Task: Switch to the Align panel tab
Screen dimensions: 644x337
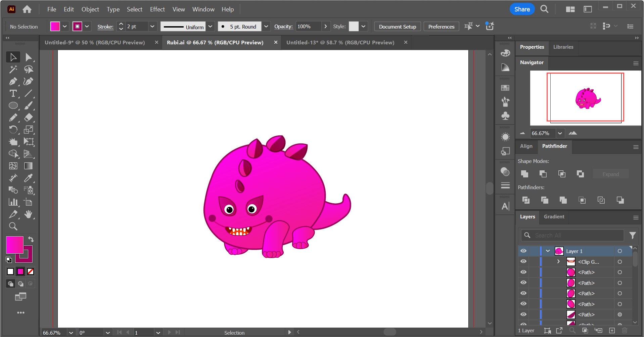Action: 526,146
